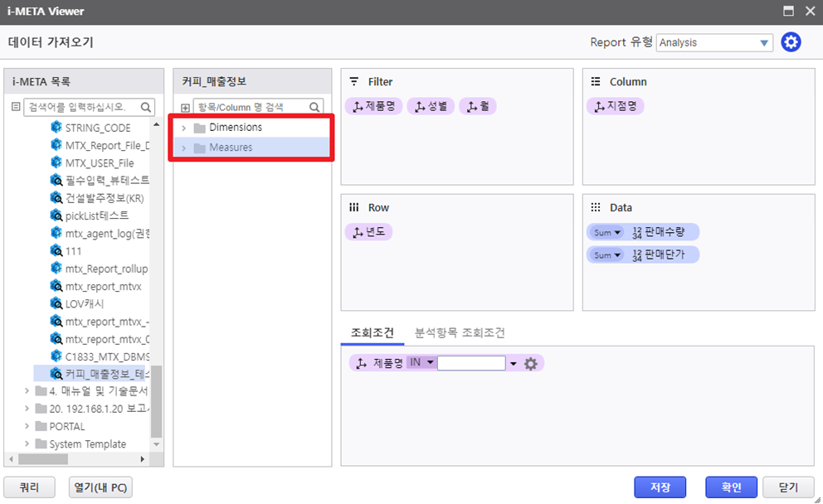Screen dimensions: 823x504
Task: Click the vertical scrollbar in i-META 목록
Action: (156, 398)
